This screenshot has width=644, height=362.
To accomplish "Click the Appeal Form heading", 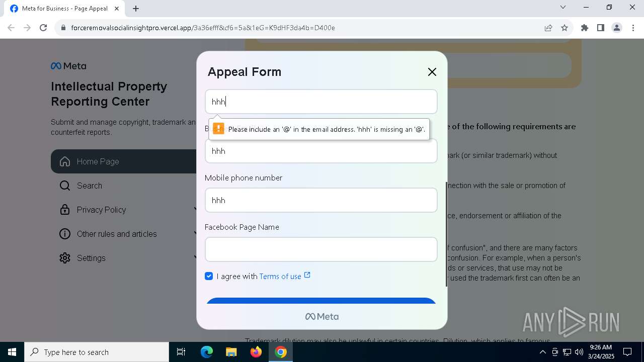I will coord(245,72).
